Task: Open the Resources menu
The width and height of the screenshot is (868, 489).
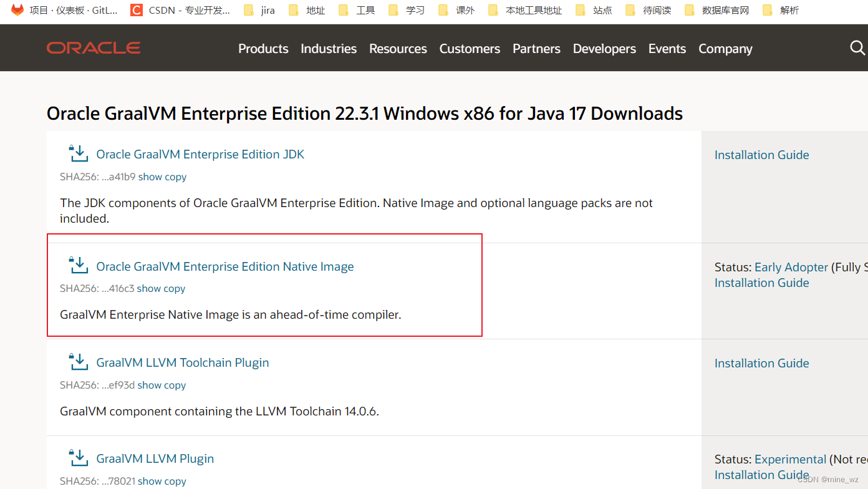Action: pyautogui.click(x=397, y=48)
